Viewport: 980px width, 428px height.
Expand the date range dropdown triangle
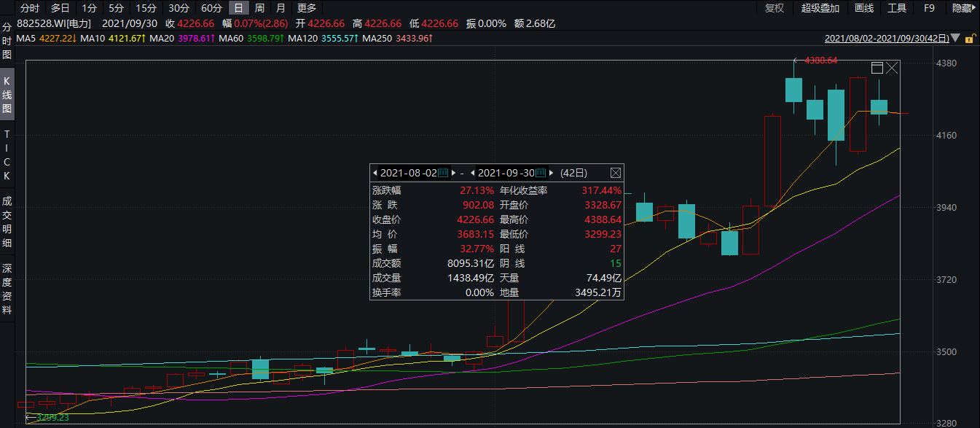[x=954, y=38]
